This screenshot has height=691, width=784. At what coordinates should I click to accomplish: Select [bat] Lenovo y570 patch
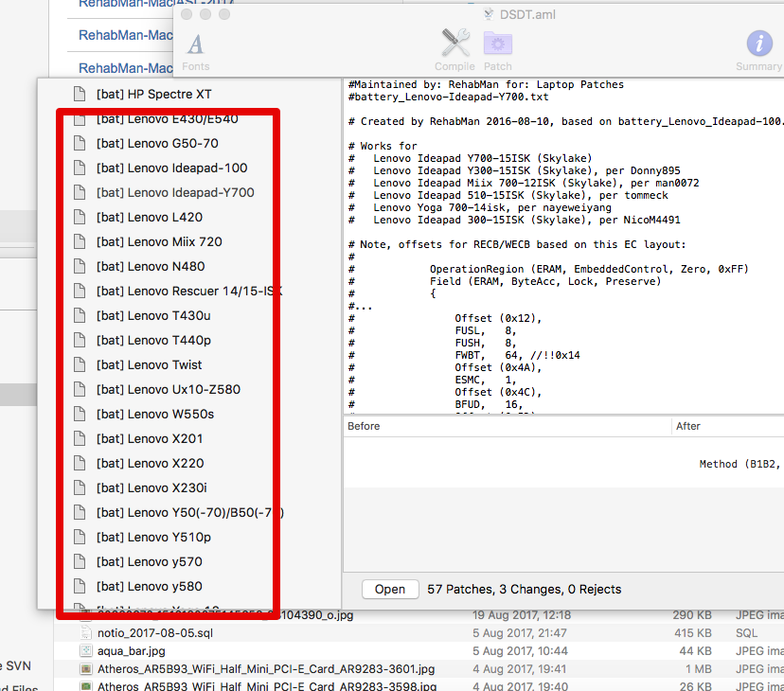[x=150, y=562]
